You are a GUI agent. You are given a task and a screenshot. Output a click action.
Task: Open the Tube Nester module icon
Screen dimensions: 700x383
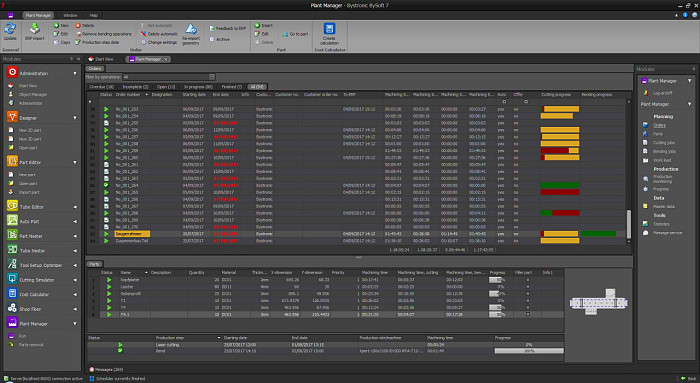tap(12, 250)
